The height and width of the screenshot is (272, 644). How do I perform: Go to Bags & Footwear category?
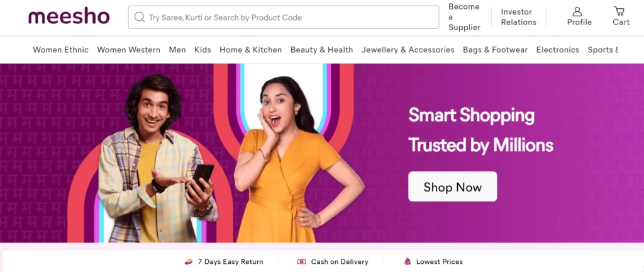[496, 50]
